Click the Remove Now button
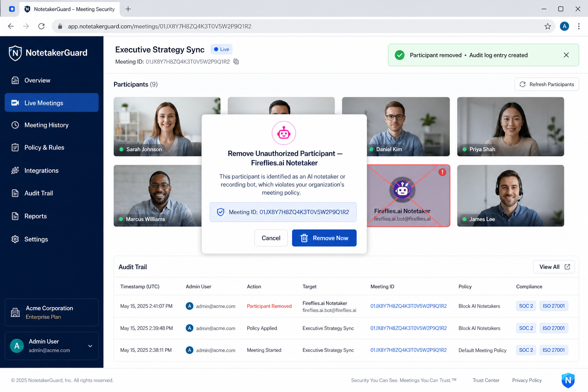 [324, 238]
